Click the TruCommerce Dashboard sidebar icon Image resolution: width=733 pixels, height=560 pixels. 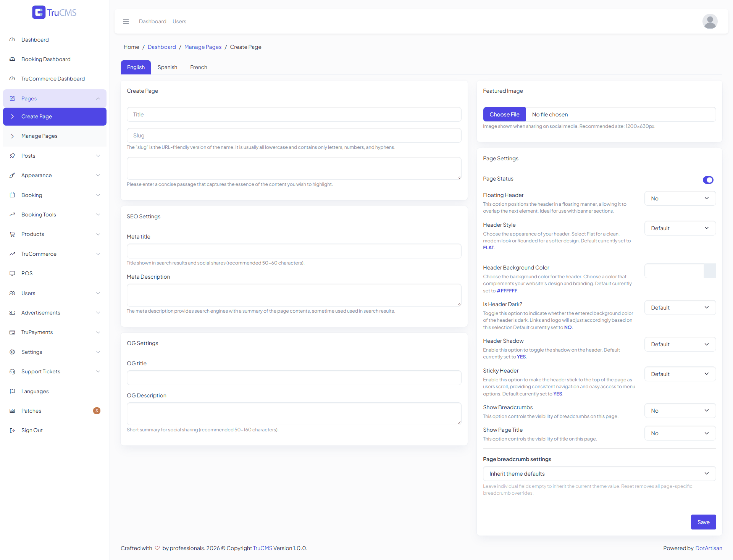(x=12, y=79)
